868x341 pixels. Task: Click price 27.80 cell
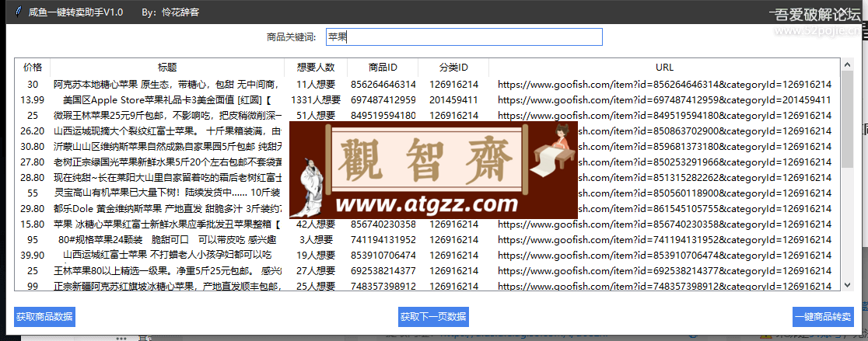[x=32, y=162]
